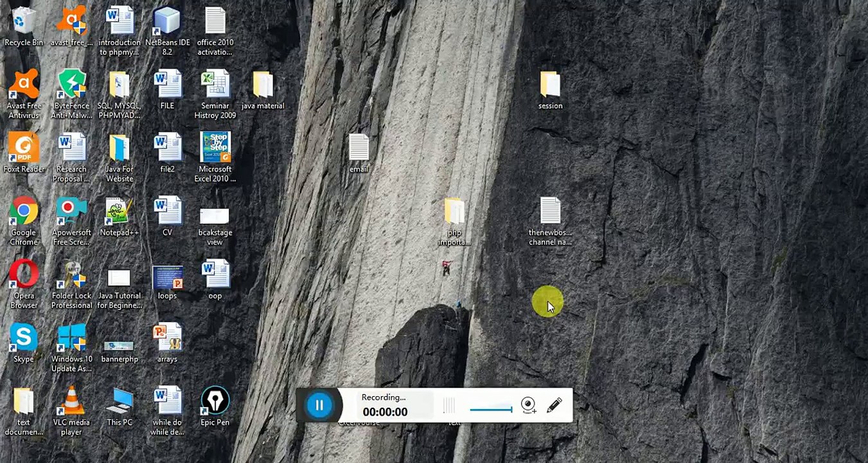Click the webcam add icon on recorder
This screenshot has width=868, height=463.
[x=528, y=405]
